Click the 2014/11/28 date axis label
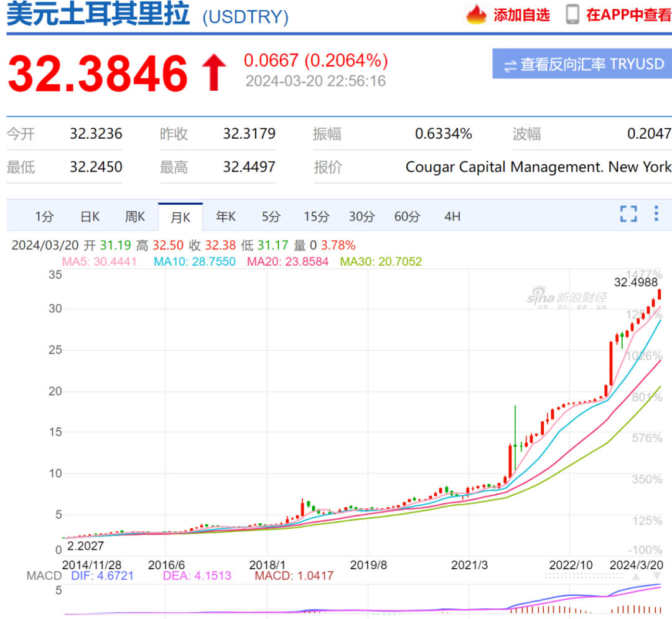The image size is (672, 619). pyautogui.click(x=91, y=565)
